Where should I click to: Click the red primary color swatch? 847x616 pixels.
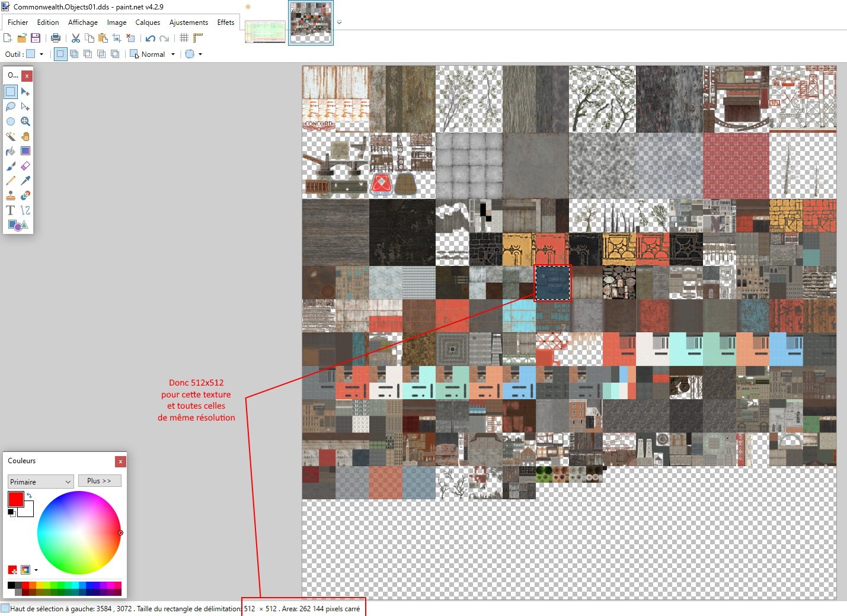pos(15,498)
